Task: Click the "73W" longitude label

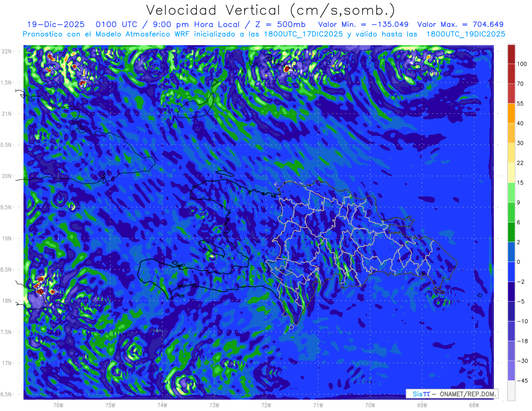Action: point(214,405)
